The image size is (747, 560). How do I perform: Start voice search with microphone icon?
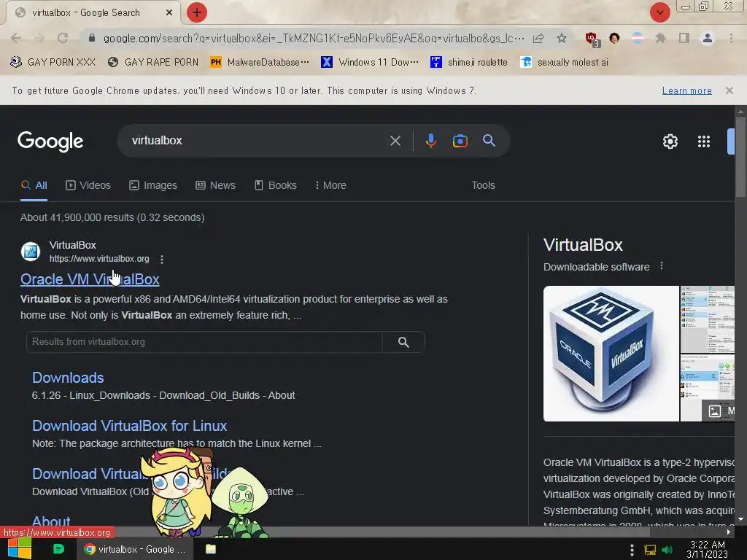point(430,141)
